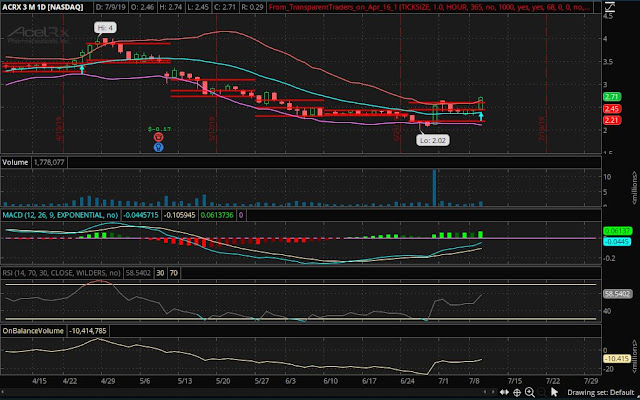Click the Lo: 2.02 chart bubble
Image resolution: width=640 pixels, height=400 pixels.
pos(433,140)
